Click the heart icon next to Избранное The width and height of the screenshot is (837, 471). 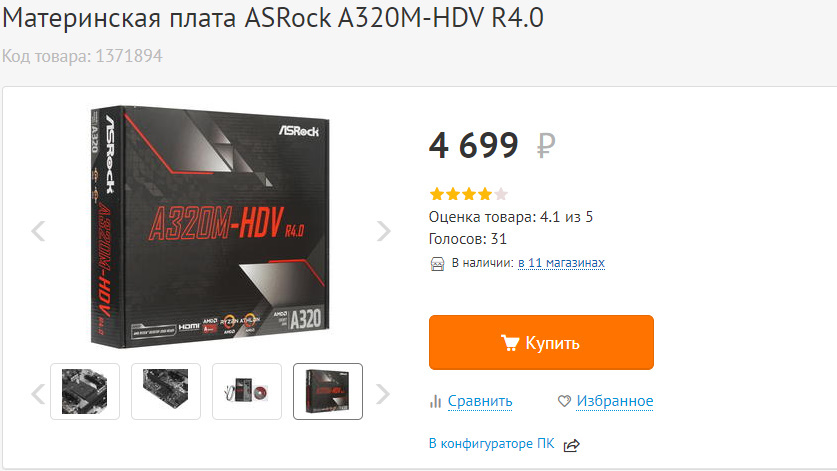(x=564, y=401)
